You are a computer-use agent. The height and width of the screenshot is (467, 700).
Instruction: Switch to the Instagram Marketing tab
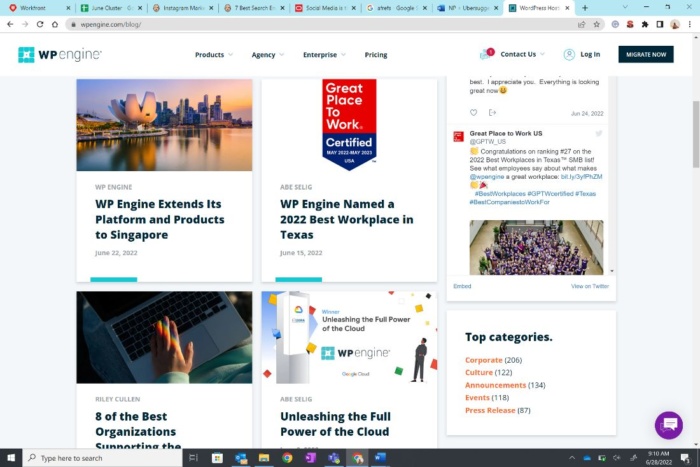[x=183, y=8]
